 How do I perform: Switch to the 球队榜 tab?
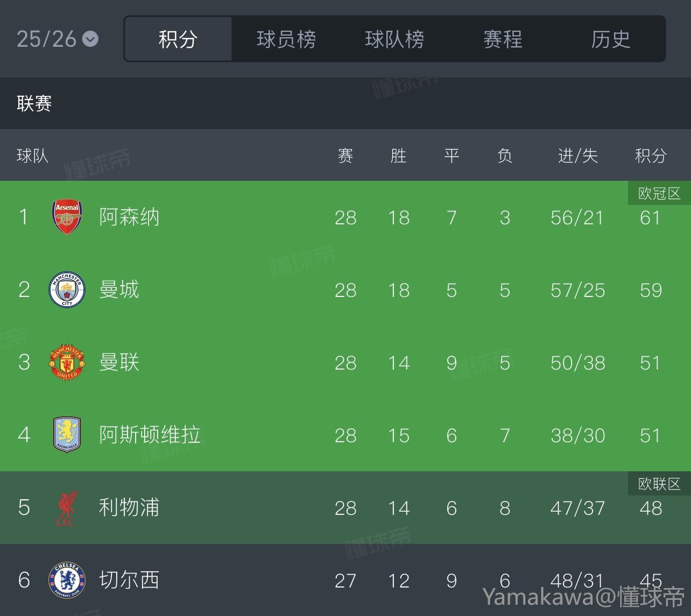point(394,39)
